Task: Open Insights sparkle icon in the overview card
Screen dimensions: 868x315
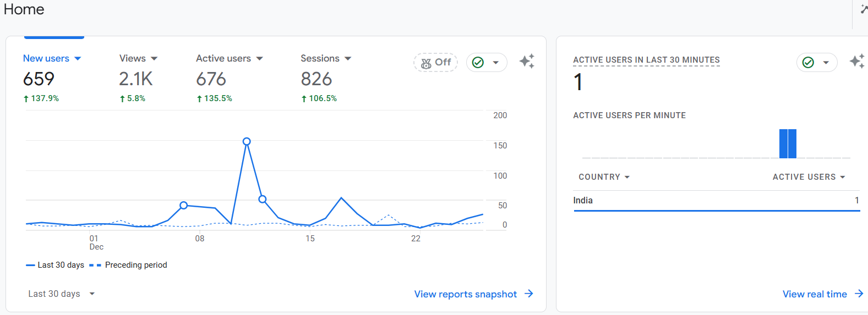Action: click(527, 62)
